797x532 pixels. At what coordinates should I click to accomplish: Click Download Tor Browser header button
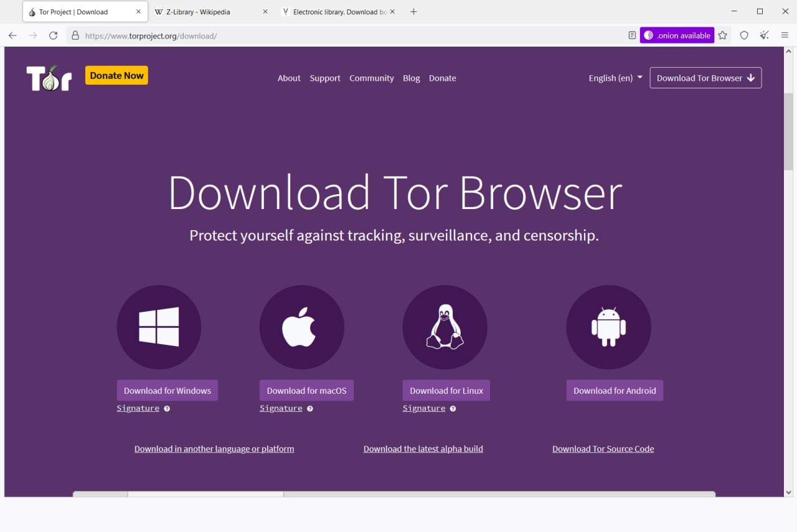pyautogui.click(x=705, y=78)
